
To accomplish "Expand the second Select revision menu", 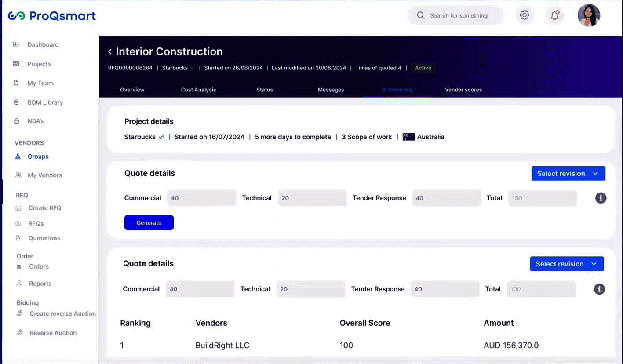I will click(567, 264).
